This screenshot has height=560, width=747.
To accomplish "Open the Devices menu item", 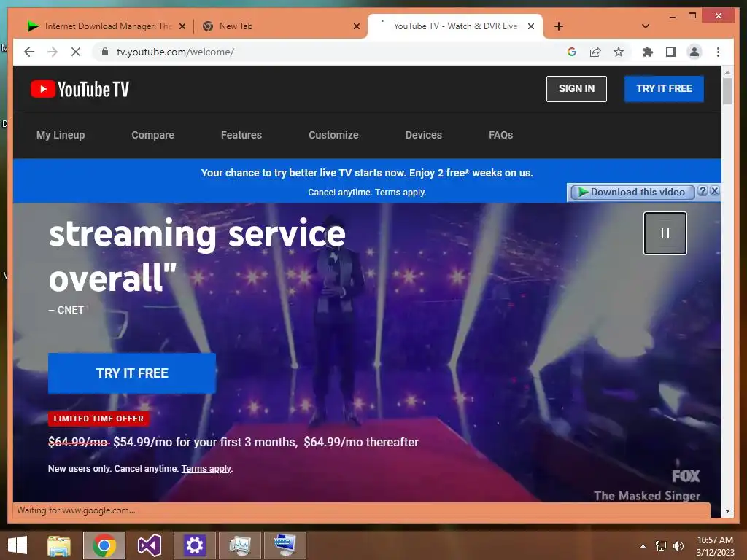I will point(424,135).
